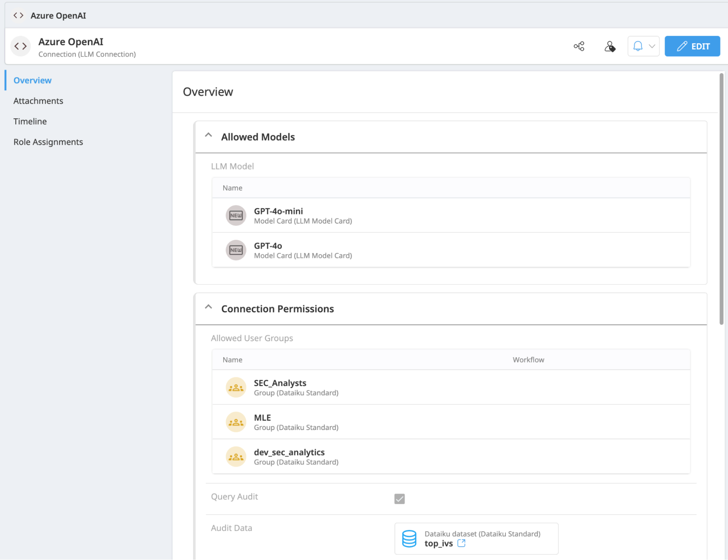The image size is (728, 560).
Task: Click the blue EDIT button
Action: click(692, 46)
